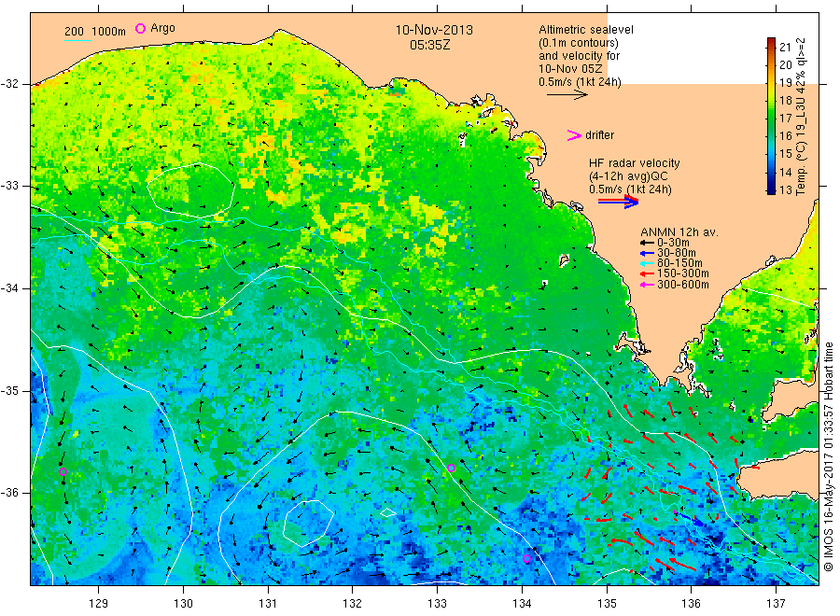The height and width of the screenshot is (616, 840).
Task: Click the red-blue HF radar velocity arrow
Action: (x=618, y=202)
